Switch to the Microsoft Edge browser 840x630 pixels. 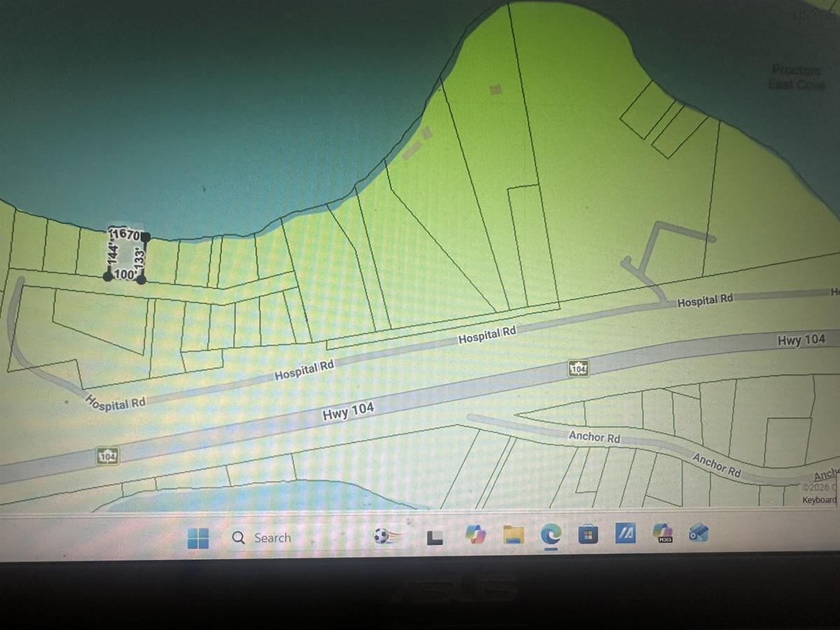click(551, 534)
